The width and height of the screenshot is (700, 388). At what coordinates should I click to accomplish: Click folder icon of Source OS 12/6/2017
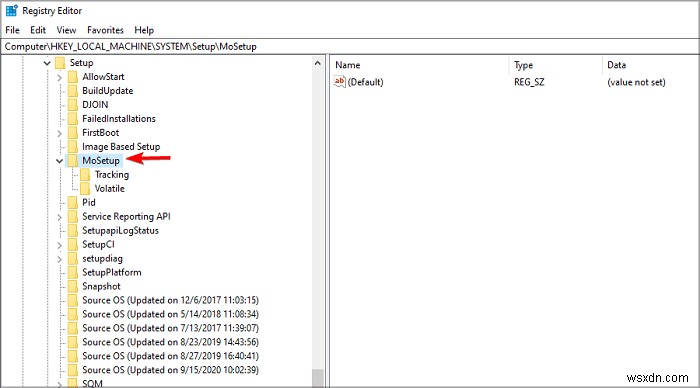click(x=73, y=300)
